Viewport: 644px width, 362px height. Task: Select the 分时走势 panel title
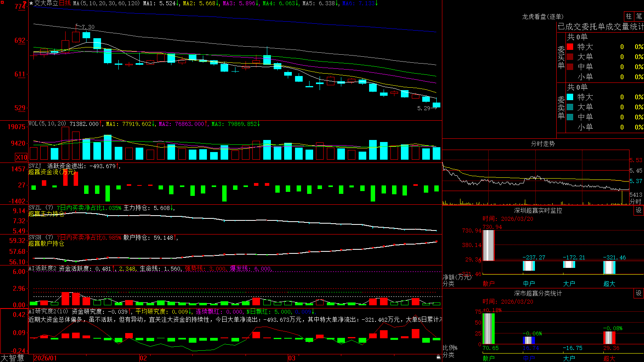coord(543,144)
